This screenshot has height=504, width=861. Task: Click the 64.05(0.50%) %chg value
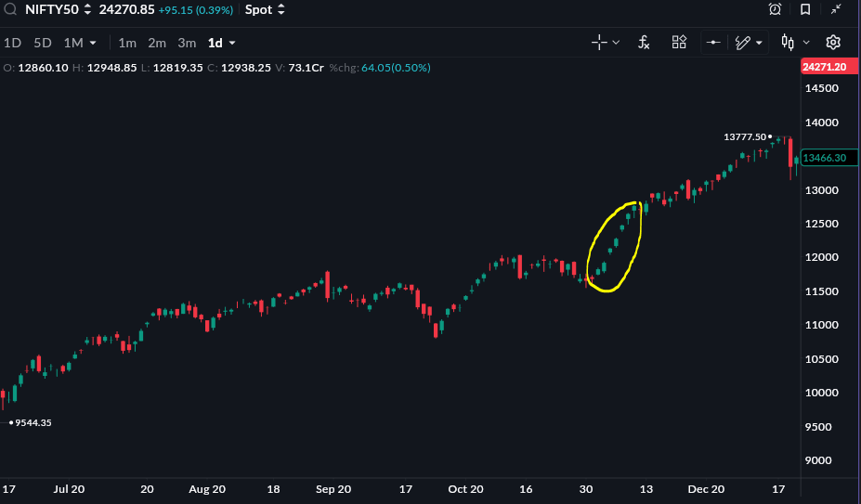point(396,68)
